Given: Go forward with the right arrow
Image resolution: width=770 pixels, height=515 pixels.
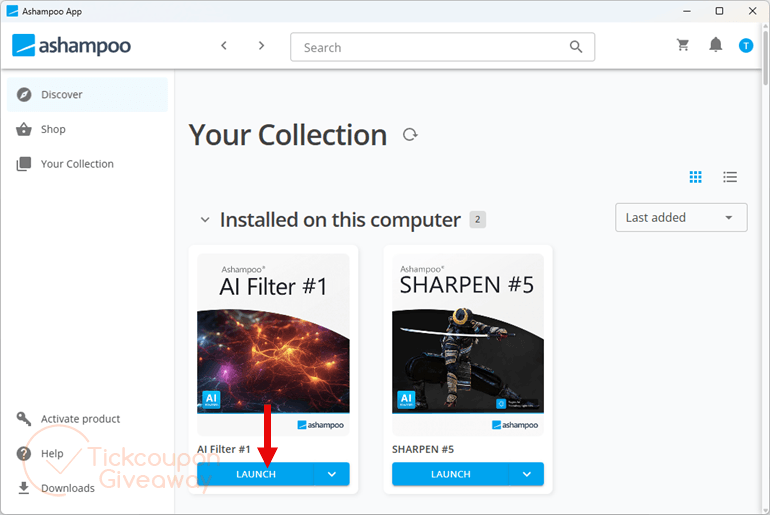Looking at the screenshot, I should point(261,46).
